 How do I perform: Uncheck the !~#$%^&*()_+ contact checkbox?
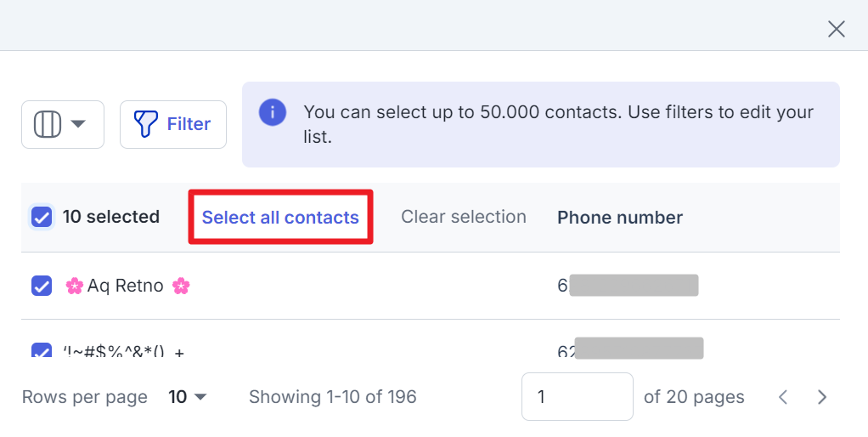click(x=42, y=350)
